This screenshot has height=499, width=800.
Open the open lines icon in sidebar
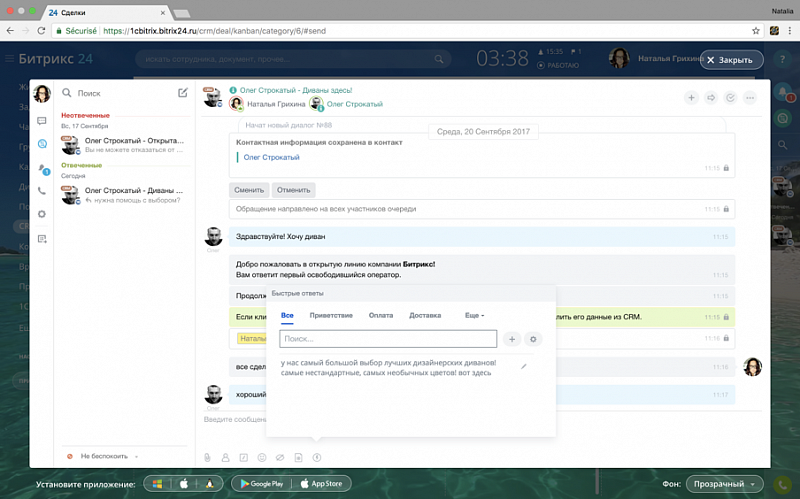42,144
